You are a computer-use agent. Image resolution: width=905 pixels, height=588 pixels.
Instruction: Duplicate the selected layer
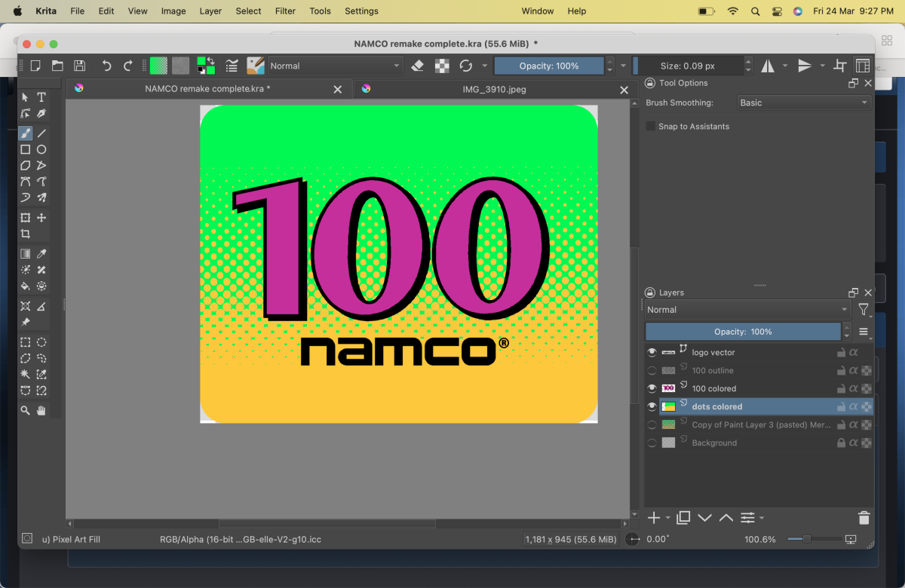683,518
